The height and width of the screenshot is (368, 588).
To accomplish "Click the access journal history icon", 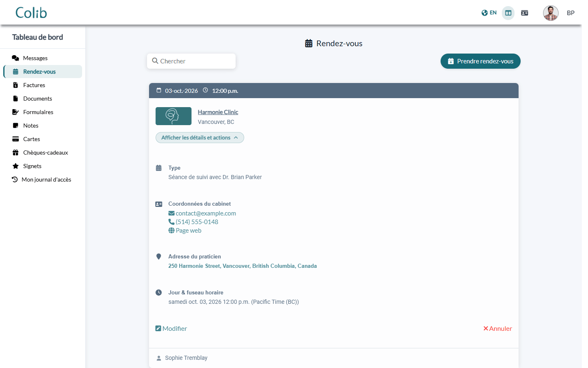I will (15, 180).
